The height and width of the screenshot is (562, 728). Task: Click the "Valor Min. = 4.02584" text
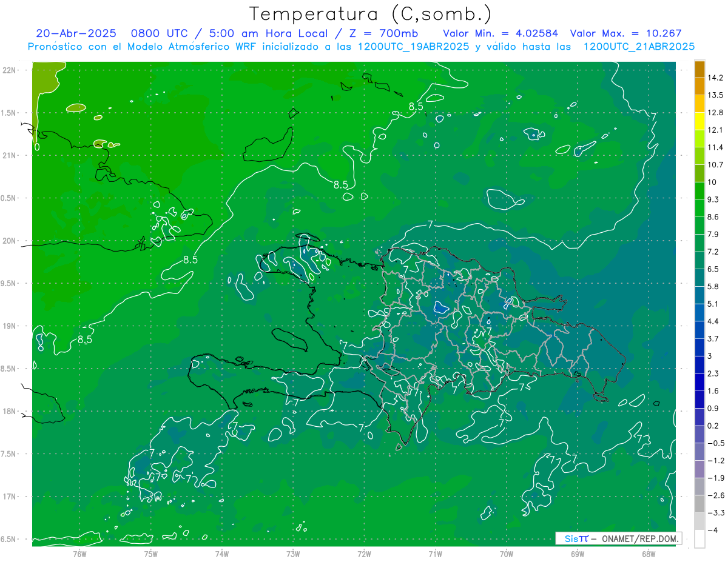pyautogui.click(x=501, y=33)
